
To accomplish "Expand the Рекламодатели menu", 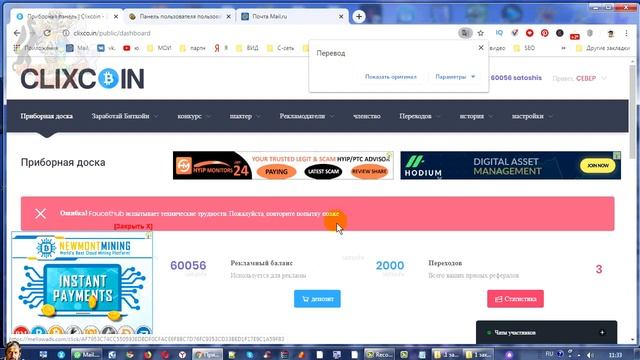I will pyautogui.click(x=307, y=116).
